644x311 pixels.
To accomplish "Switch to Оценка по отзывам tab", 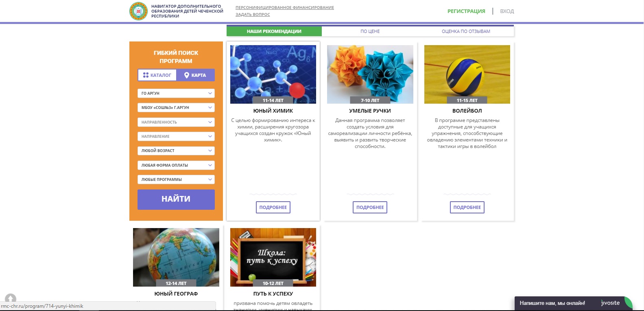I will coord(466,31).
